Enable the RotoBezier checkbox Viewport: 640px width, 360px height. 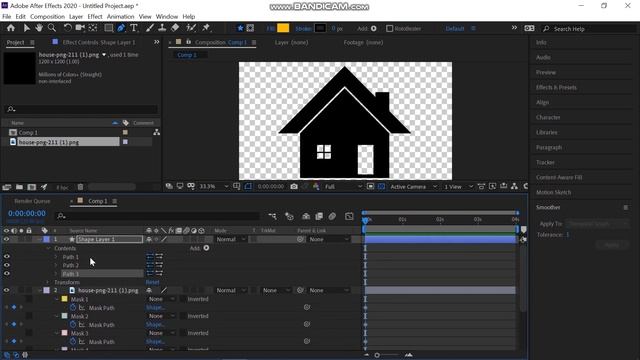click(x=389, y=29)
